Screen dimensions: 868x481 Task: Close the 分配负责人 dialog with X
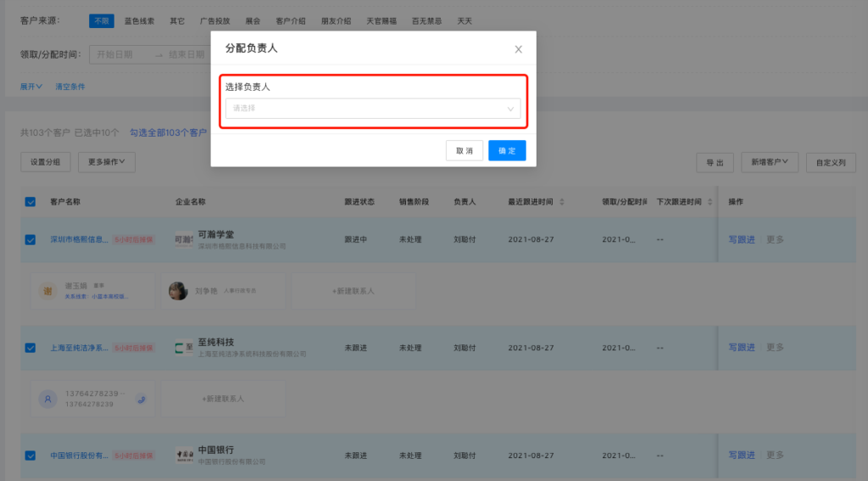[x=518, y=49]
